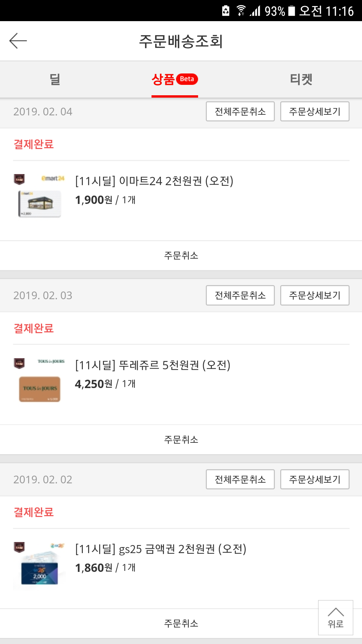Open the emart24 gift card thumbnail
This screenshot has height=644, width=362.
click(x=40, y=203)
